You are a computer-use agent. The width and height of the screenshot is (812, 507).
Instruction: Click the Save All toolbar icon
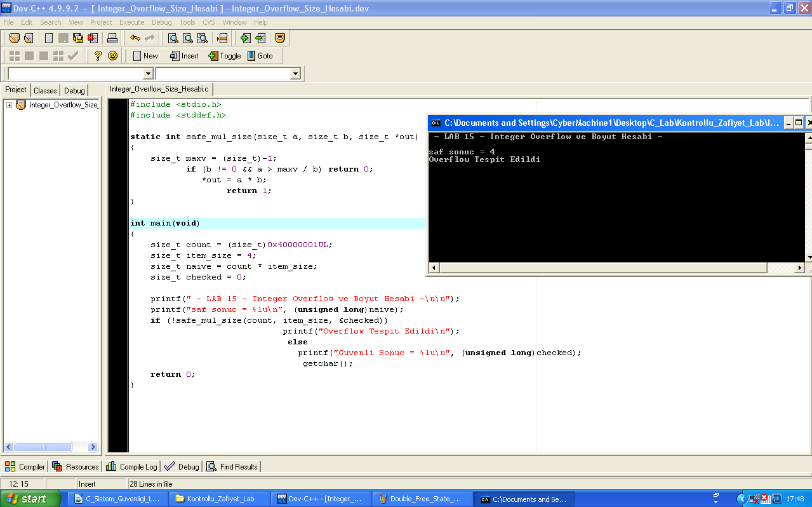tap(78, 38)
